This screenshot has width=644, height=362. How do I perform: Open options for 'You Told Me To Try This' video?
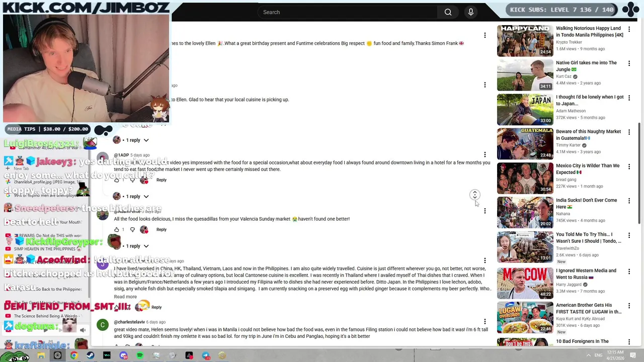[629, 235]
